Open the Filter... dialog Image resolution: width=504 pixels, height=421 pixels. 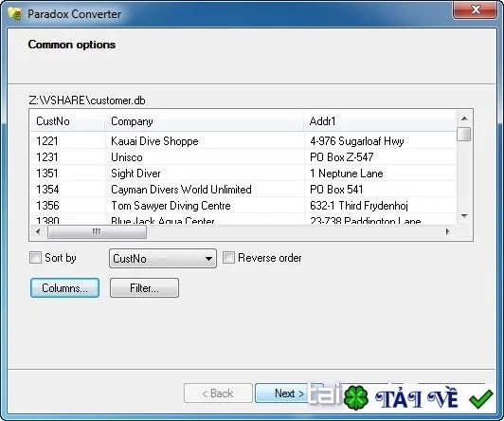[x=144, y=288]
